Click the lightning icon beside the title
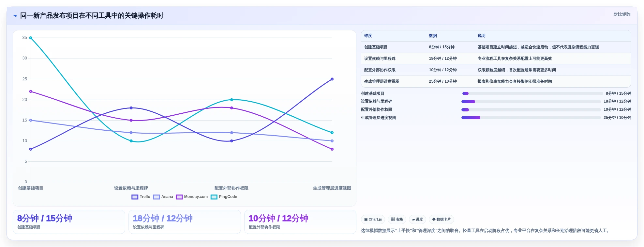 pos(15,16)
